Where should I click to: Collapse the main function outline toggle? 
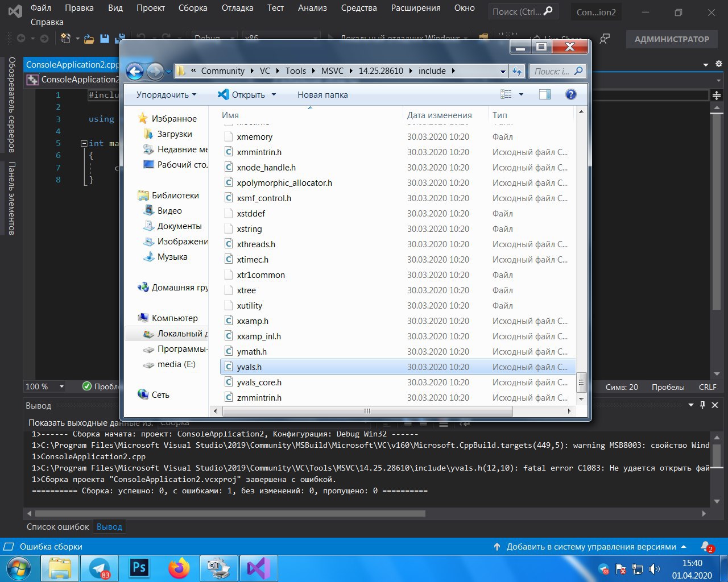(84, 143)
